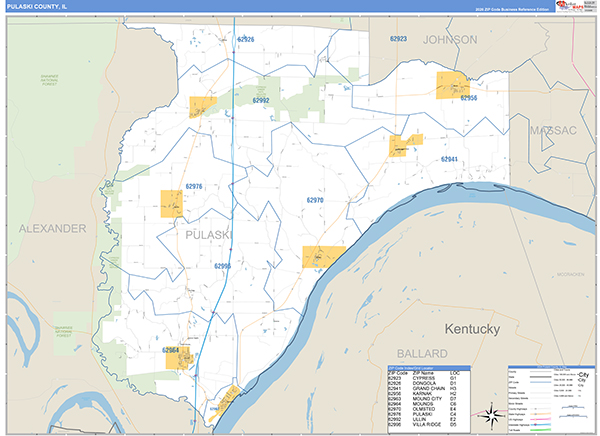Select the GRAND CHAIN row in the ZIP index
Image resolution: width=600 pixels, height=436 pixels.
click(x=429, y=389)
